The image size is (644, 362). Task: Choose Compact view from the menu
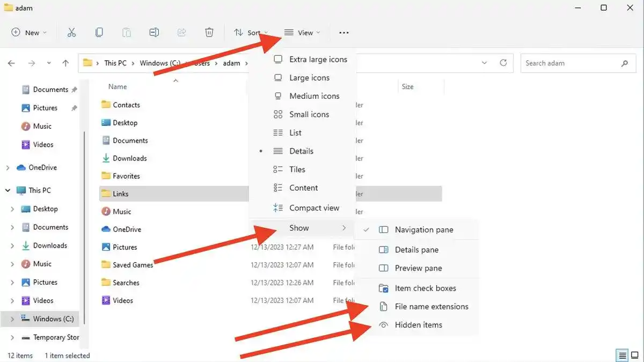pyautogui.click(x=314, y=208)
